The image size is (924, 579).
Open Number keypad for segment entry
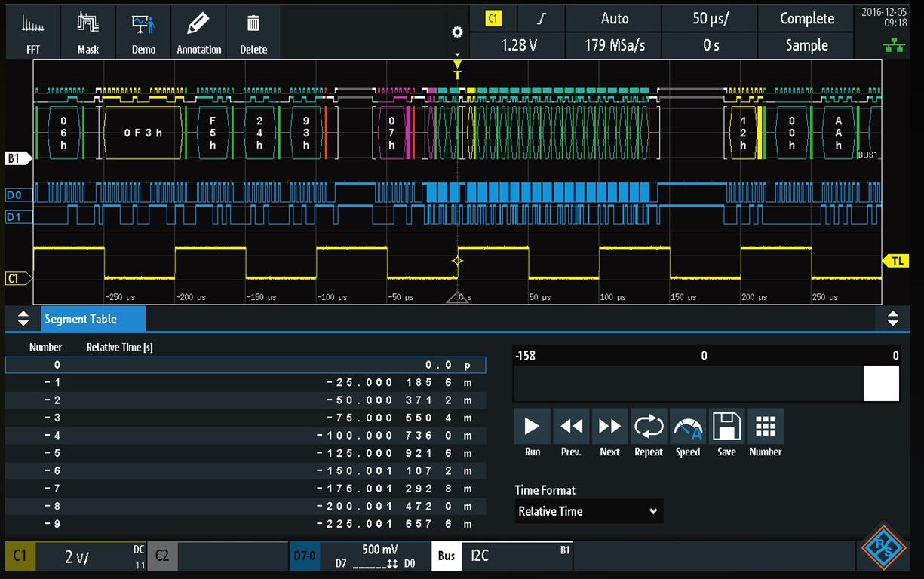point(765,433)
